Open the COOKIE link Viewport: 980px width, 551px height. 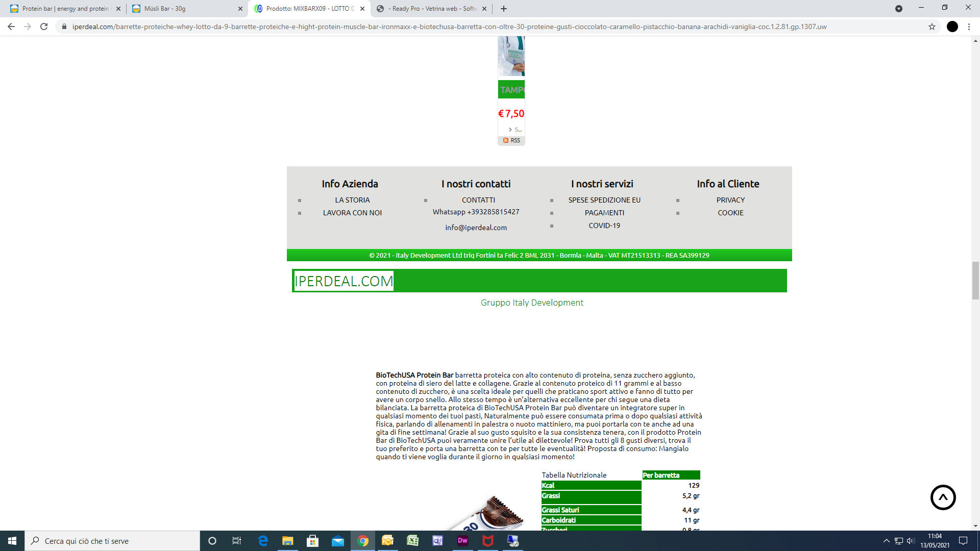(730, 213)
